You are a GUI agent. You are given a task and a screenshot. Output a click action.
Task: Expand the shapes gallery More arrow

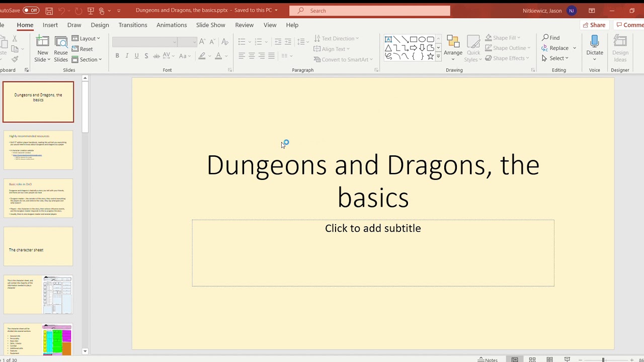coord(438,57)
